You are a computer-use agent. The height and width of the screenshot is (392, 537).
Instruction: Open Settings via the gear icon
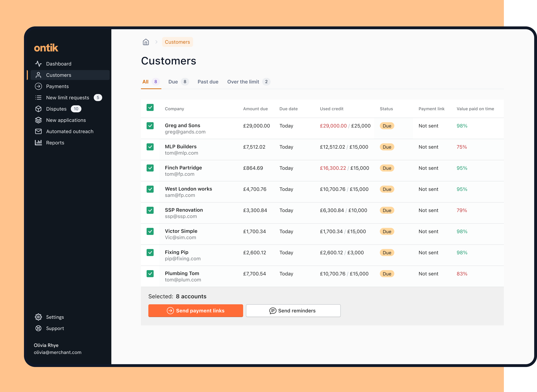[x=38, y=317]
